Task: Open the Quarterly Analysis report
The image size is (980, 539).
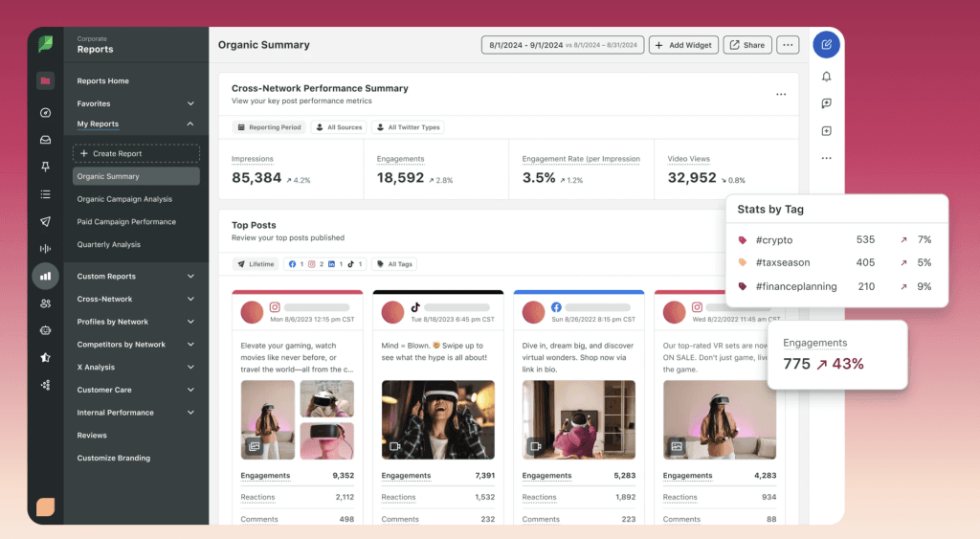Action: [109, 244]
